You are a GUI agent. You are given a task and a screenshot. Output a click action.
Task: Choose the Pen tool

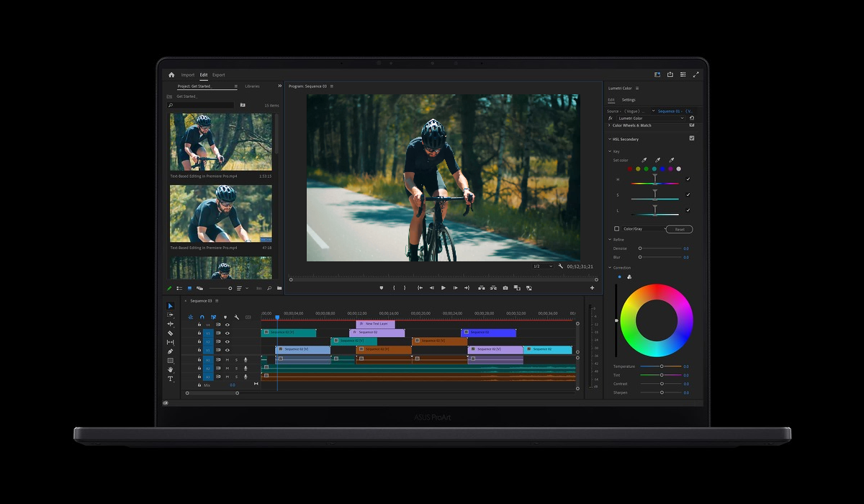171,351
